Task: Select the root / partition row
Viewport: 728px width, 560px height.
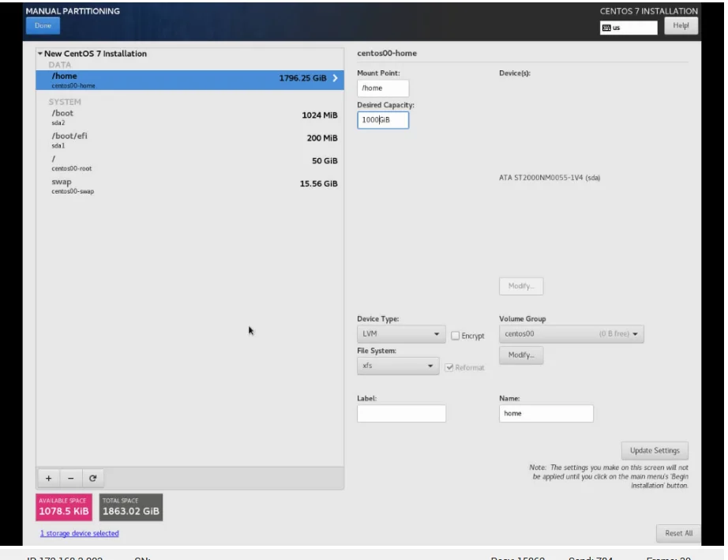Action: tap(190, 163)
